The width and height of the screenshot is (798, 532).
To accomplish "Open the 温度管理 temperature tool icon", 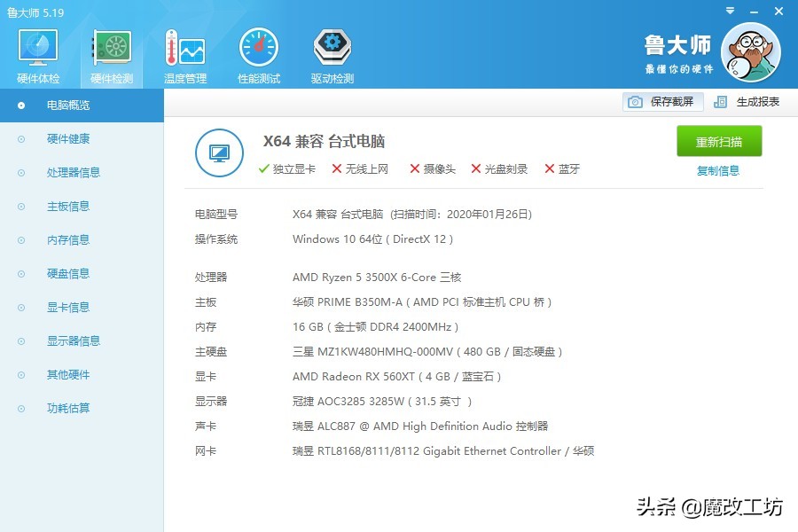I will point(184,49).
